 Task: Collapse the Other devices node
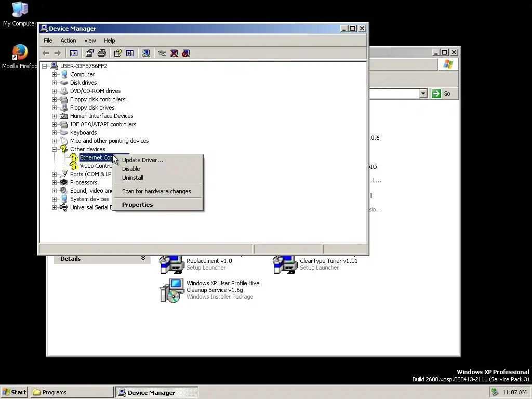54,149
